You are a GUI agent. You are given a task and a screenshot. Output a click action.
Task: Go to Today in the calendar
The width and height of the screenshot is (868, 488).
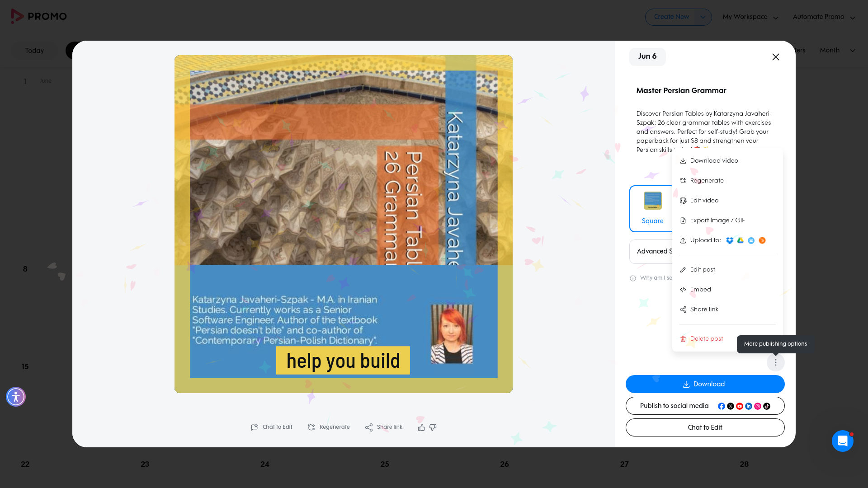34,51
